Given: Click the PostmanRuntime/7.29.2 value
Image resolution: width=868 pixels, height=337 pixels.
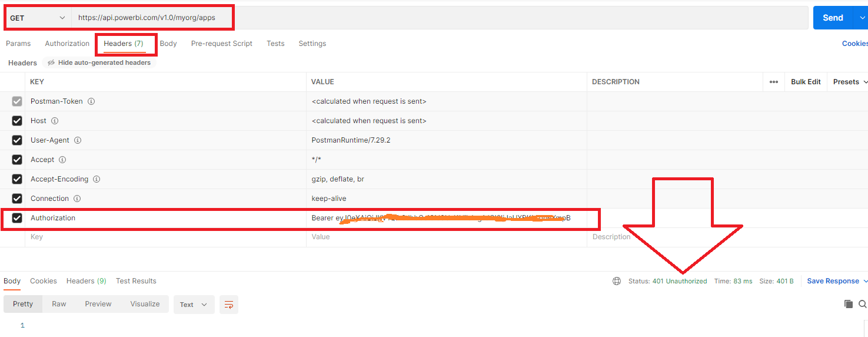Looking at the screenshot, I should click(351, 140).
